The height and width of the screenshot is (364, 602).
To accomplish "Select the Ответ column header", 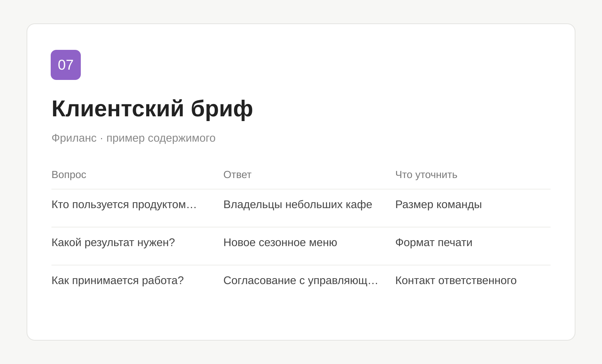I will 237,174.
